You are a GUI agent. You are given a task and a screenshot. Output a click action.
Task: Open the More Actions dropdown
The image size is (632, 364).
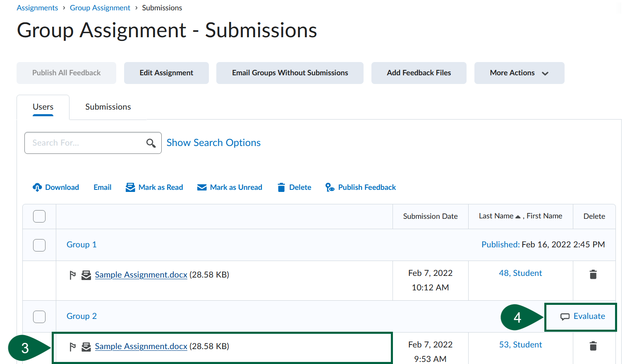point(519,73)
